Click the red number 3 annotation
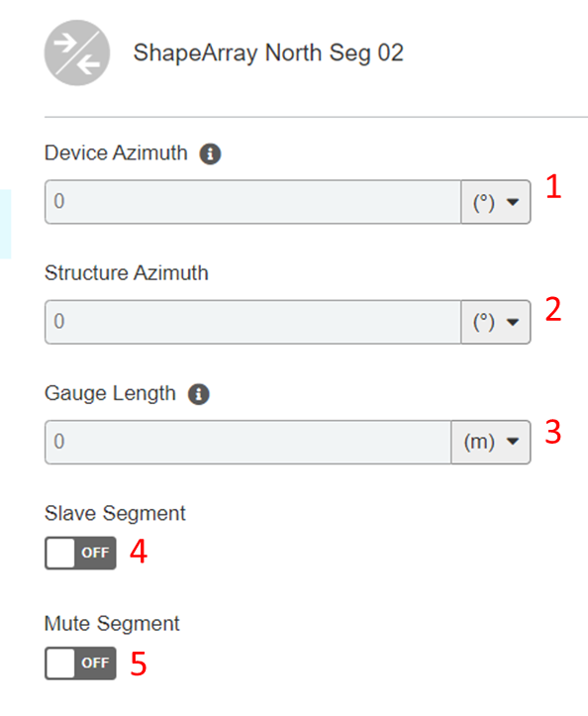The image size is (588, 716). [x=552, y=432]
